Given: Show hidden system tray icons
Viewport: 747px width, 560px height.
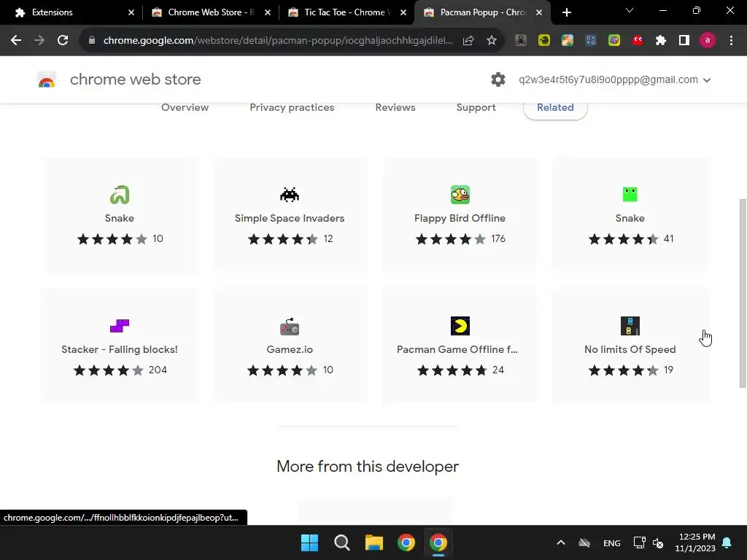Looking at the screenshot, I should point(561,542).
